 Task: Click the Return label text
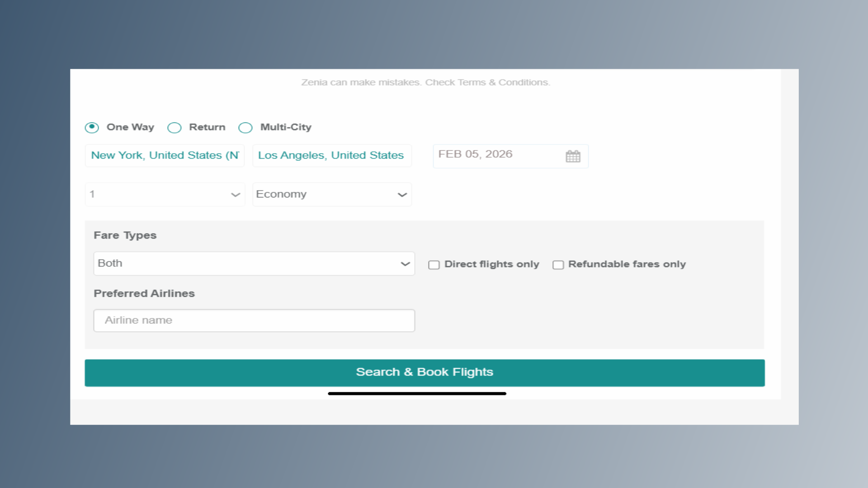click(207, 127)
